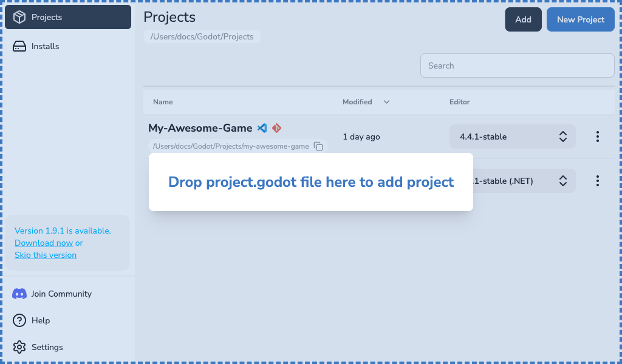
Task: Open the second project's three-dot menu
Action: click(598, 180)
